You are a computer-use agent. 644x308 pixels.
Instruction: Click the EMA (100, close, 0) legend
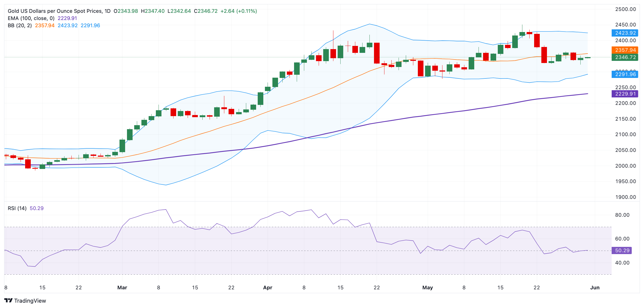(31, 18)
